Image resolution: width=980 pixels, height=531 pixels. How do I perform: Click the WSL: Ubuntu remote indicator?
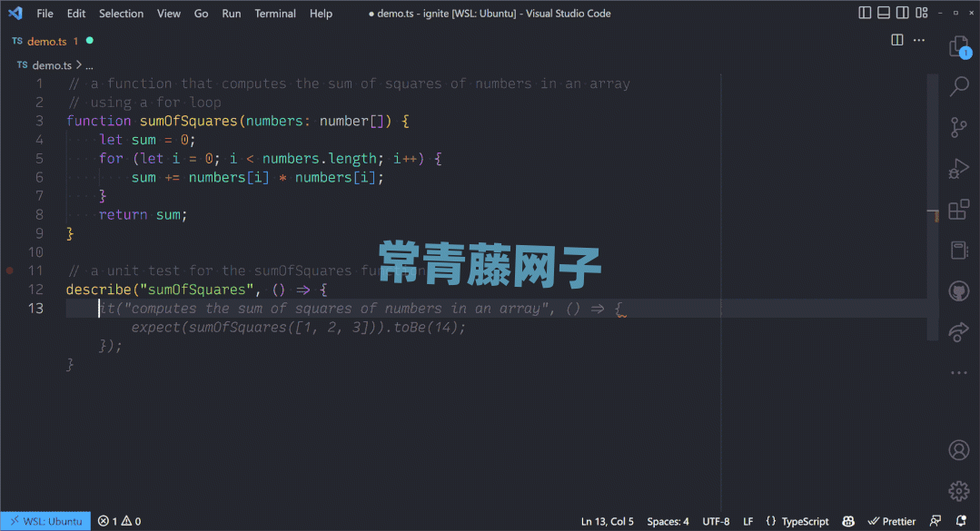[x=45, y=521]
